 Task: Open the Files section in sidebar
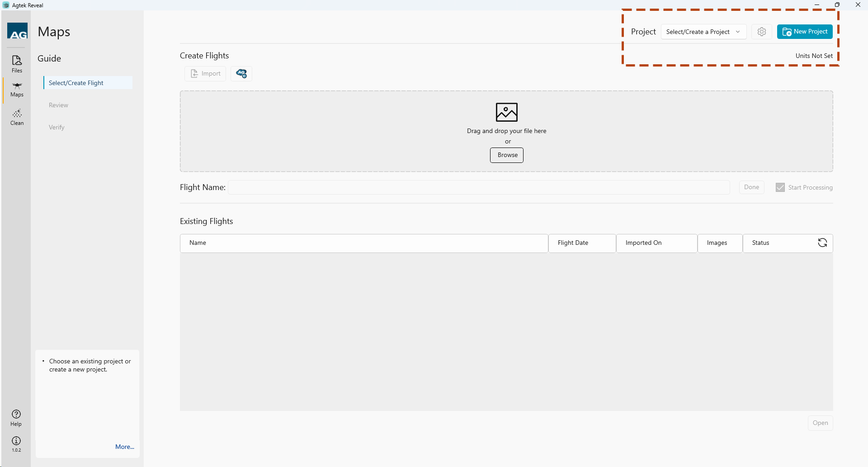click(17, 63)
